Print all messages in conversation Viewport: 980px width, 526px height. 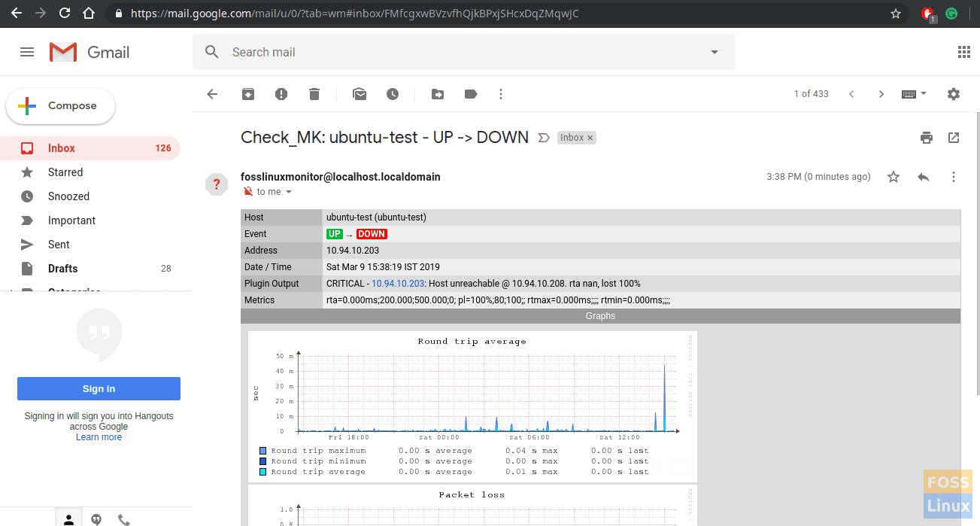coord(927,138)
